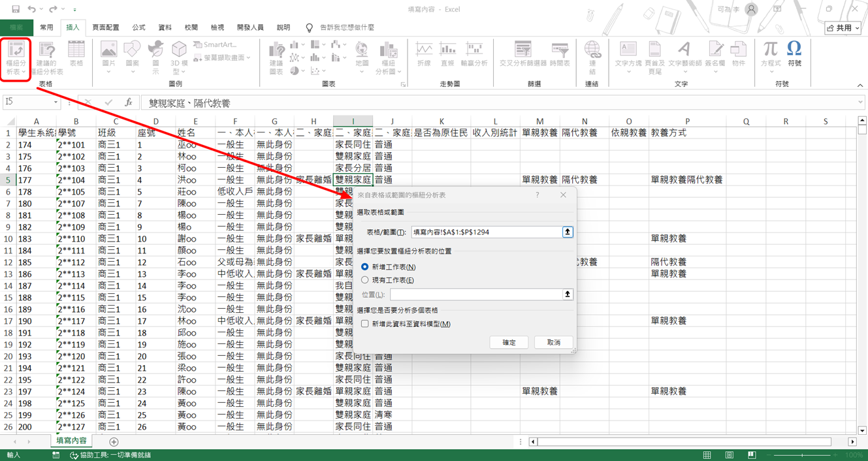Switch to the 資料 tab
This screenshot has height=461, width=868.
[165, 28]
